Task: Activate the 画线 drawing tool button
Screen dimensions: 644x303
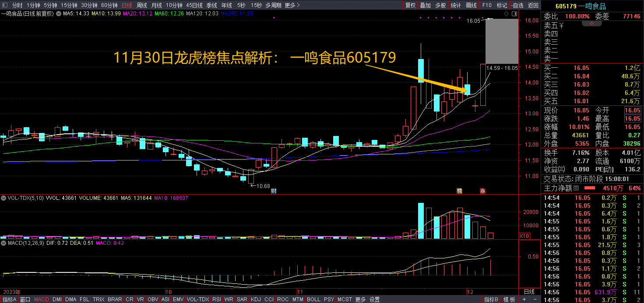Action: pos(471,5)
